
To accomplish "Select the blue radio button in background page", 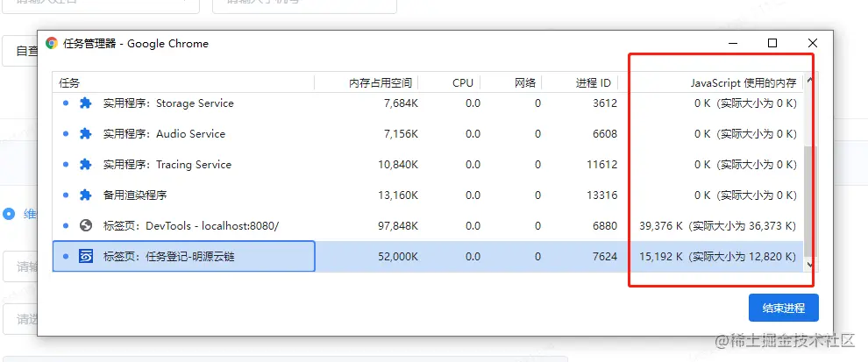I will [8, 214].
